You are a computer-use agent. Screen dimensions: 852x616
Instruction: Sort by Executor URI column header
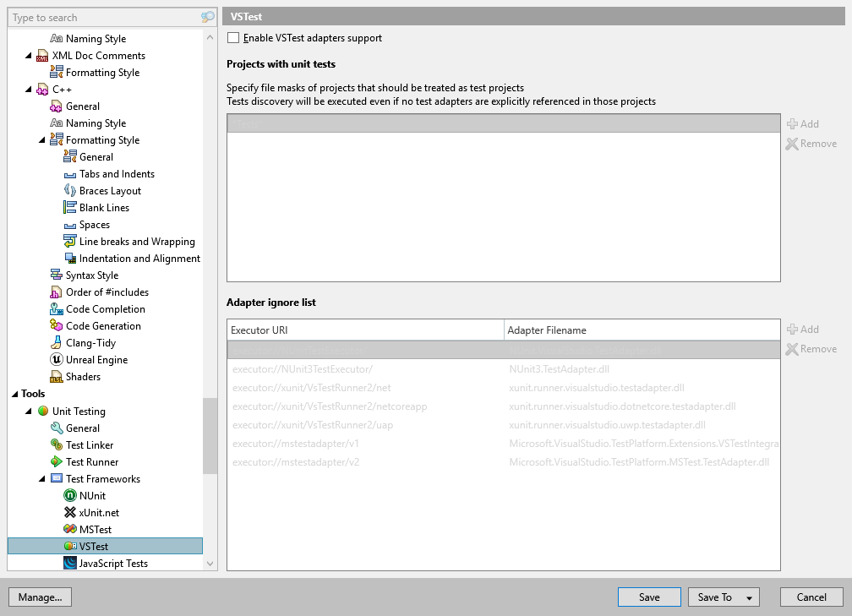tap(366, 330)
